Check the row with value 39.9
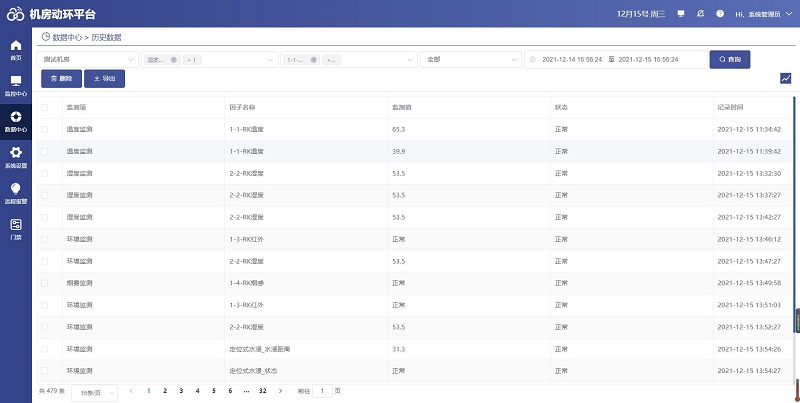The height and width of the screenshot is (403, 800). pos(44,152)
